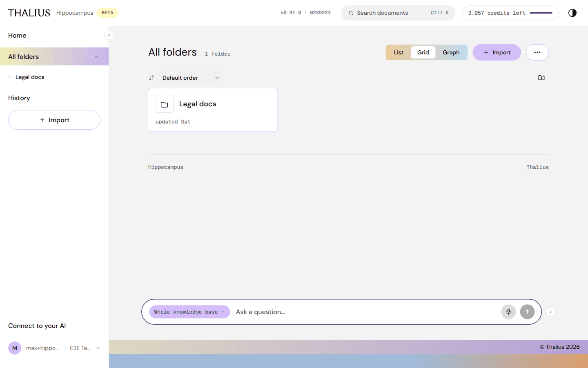Image resolution: width=588 pixels, height=368 pixels.
Task: Switch to Graph view
Action: coord(451,52)
